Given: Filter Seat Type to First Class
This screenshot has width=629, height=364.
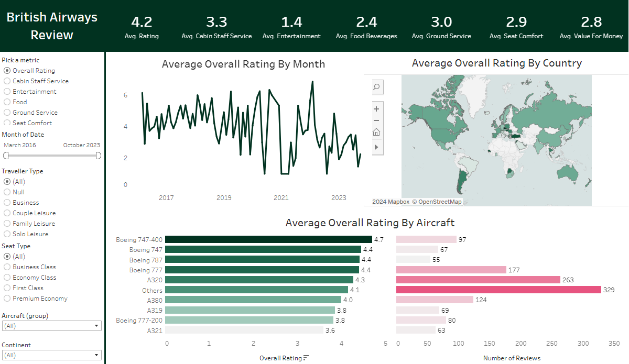Looking at the screenshot, I should [7, 288].
